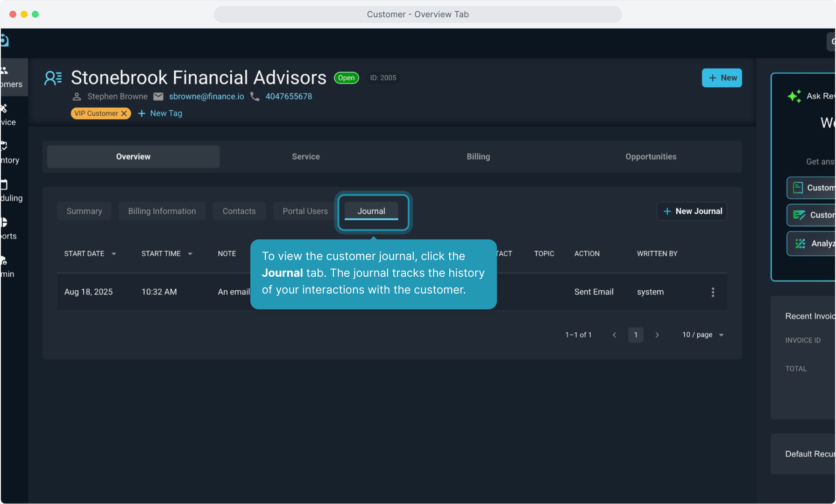Click the 10:32 AM time cell

(159, 292)
